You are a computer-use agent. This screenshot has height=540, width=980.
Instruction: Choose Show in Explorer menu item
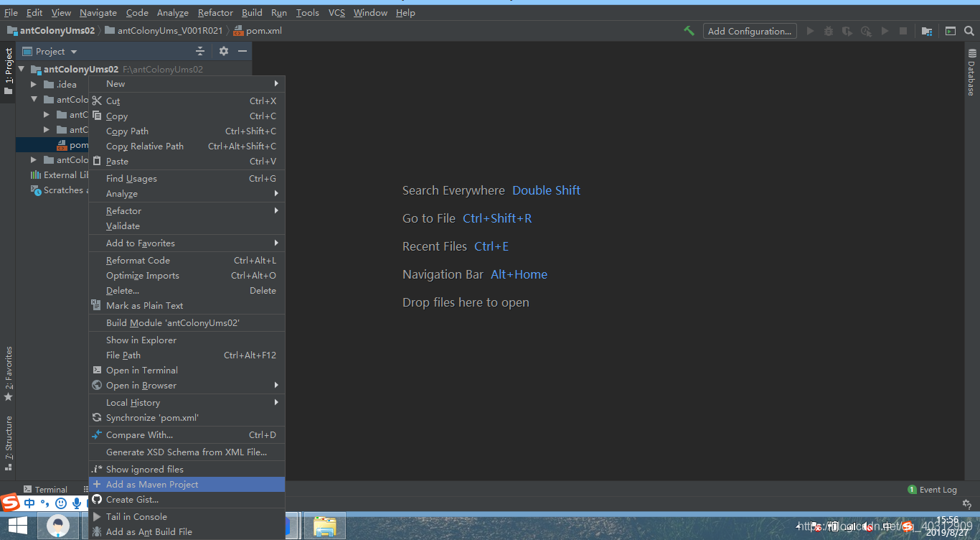pos(187,340)
